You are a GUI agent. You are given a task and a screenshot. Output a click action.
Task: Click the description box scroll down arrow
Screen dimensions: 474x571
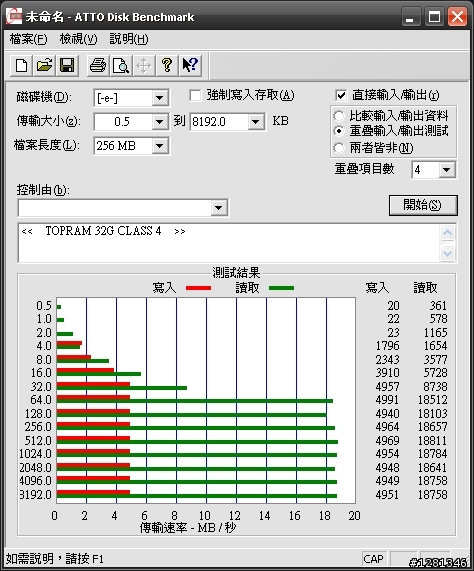click(x=447, y=253)
